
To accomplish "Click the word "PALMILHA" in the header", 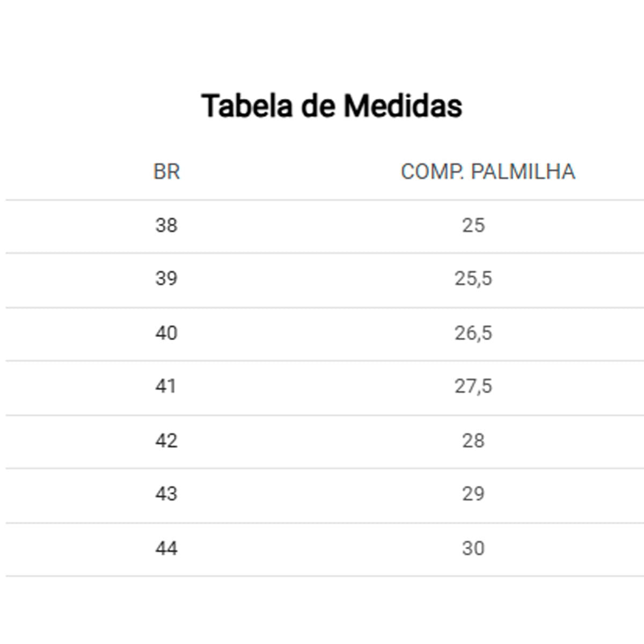I will 523,172.
